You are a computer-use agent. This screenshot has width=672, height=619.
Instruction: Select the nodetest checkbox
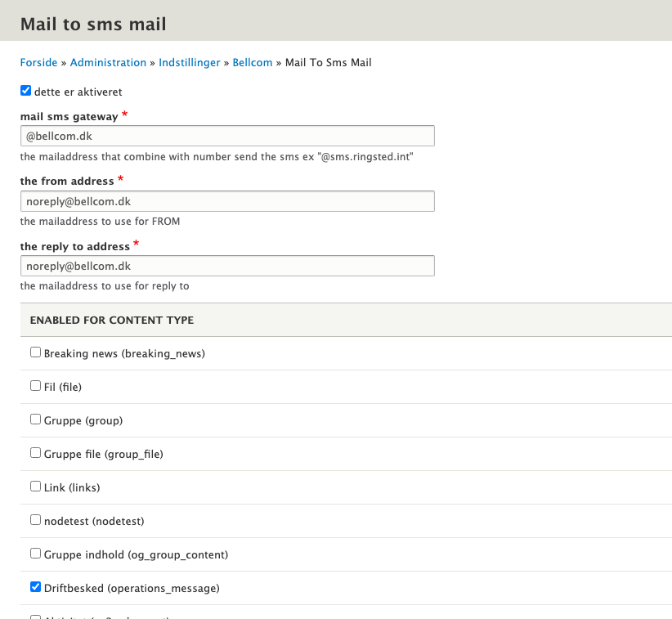click(35, 519)
